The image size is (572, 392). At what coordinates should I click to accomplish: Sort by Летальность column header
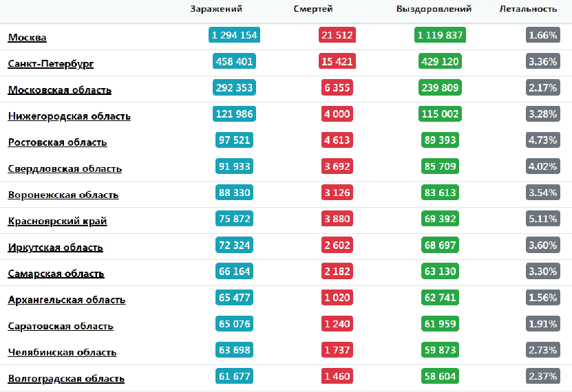(x=528, y=9)
